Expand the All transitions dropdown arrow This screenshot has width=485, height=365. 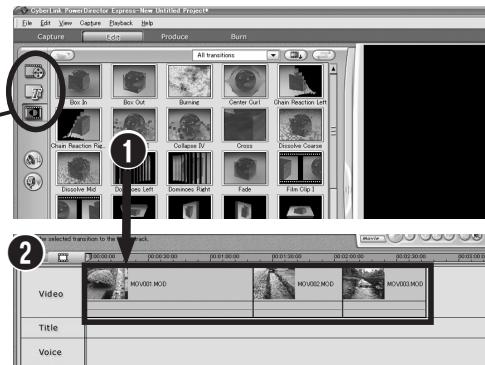pos(273,55)
